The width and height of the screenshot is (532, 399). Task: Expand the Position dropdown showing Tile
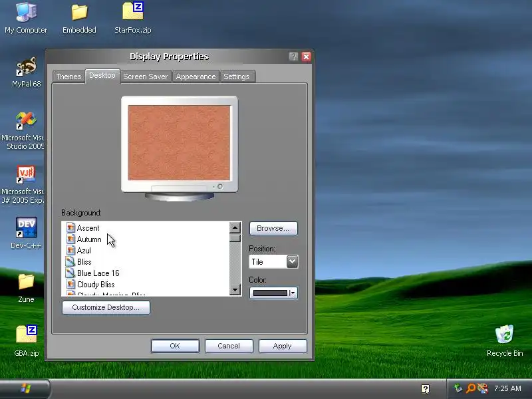[292, 261]
